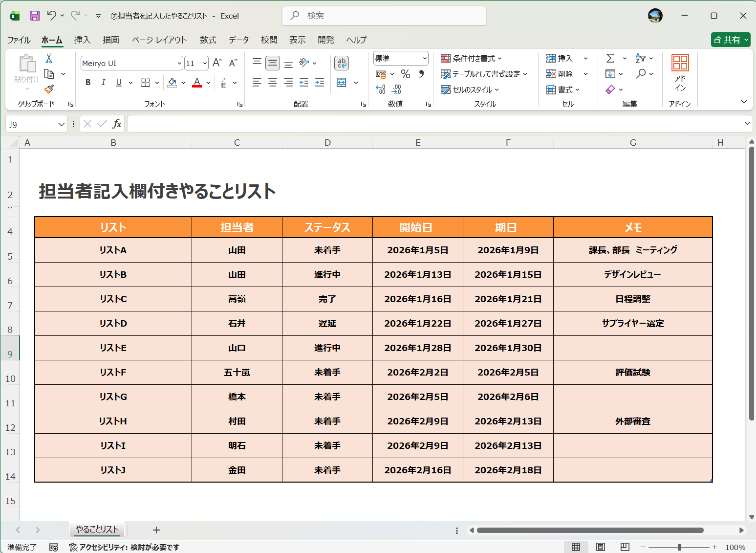This screenshot has width=756, height=553.
Task: Apply italic formatting
Action: click(103, 82)
